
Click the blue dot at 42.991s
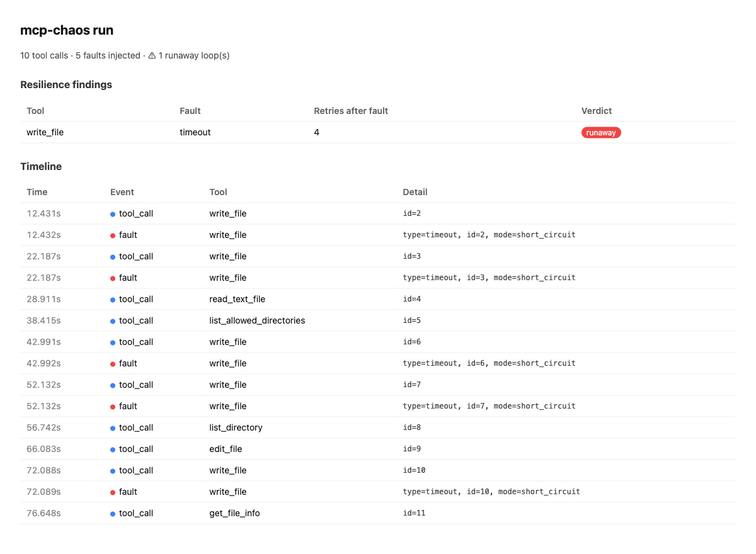click(x=113, y=342)
